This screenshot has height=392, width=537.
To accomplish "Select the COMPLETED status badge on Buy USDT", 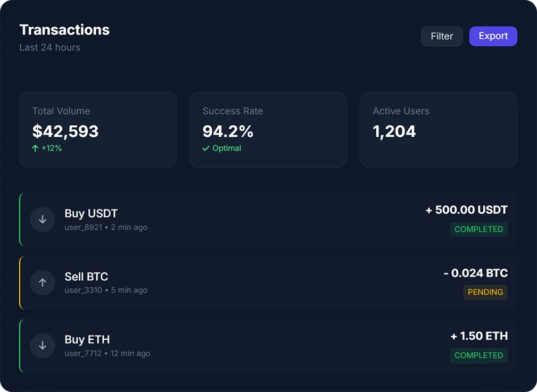I will (x=478, y=229).
